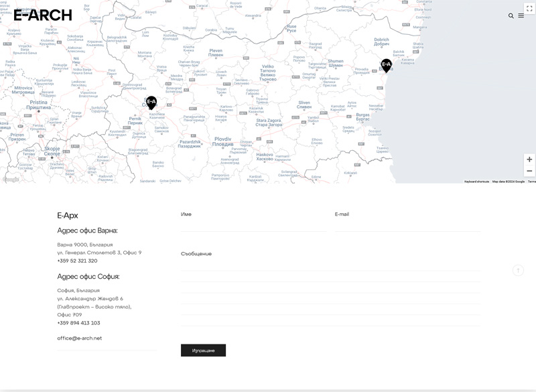The width and height of the screenshot is (536, 392).
Task: Click the Е-Арх company heading
Action: point(68,216)
